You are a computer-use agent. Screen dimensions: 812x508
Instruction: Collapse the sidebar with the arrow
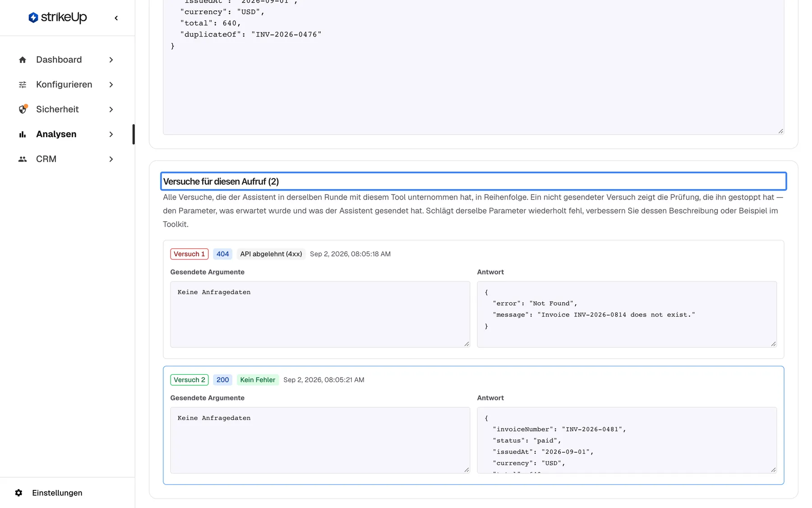[116, 18]
